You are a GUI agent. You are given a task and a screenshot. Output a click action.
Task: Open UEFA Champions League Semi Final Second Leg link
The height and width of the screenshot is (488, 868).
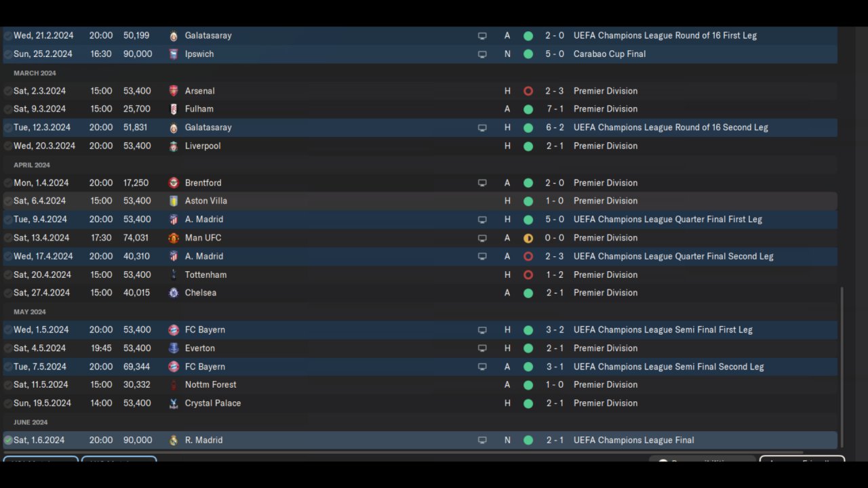(669, 367)
